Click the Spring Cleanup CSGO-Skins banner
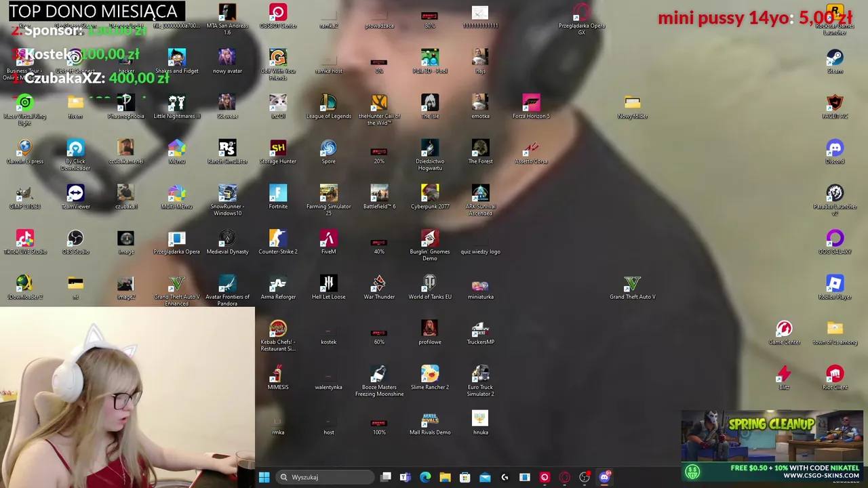Screen dimensions: 868x488 pos(772,445)
